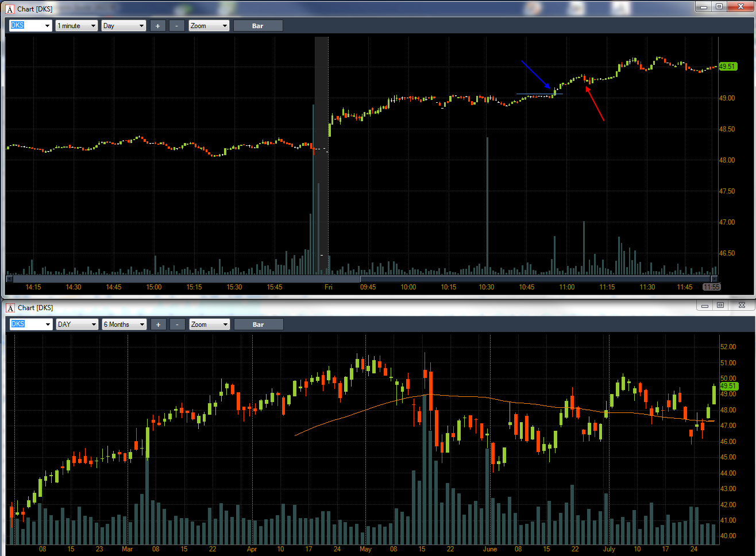756x556 pixels.
Task: Click the plus zoom-in button on bottom chart
Action: click(158, 325)
